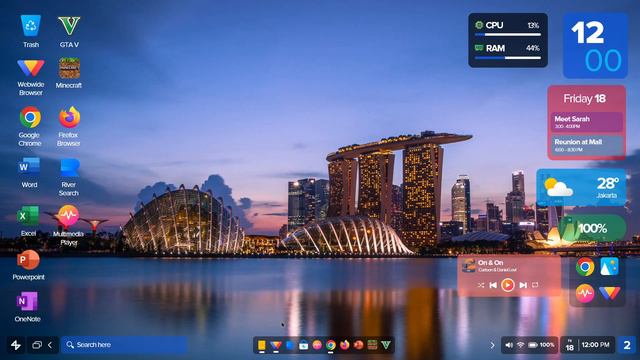Viewport: 640px width, 360px height.
Task: Click the 12 00 clock widget
Action: click(596, 45)
